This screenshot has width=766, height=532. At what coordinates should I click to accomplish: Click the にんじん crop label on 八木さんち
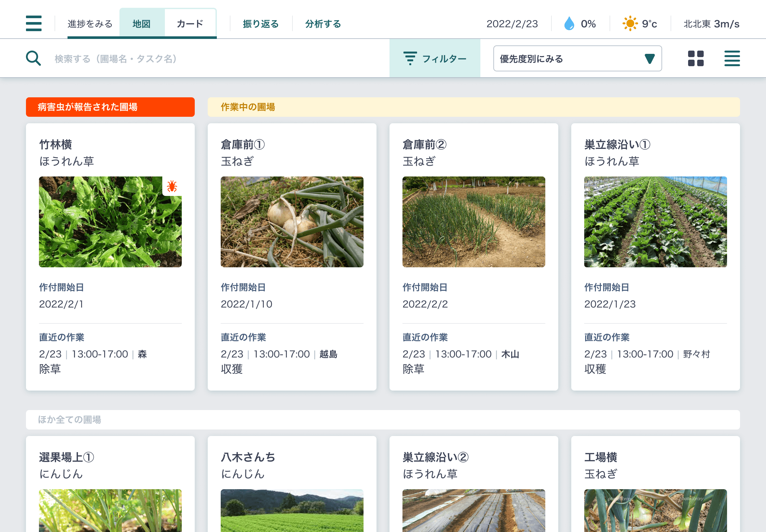pyautogui.click(x=243, y=474)
